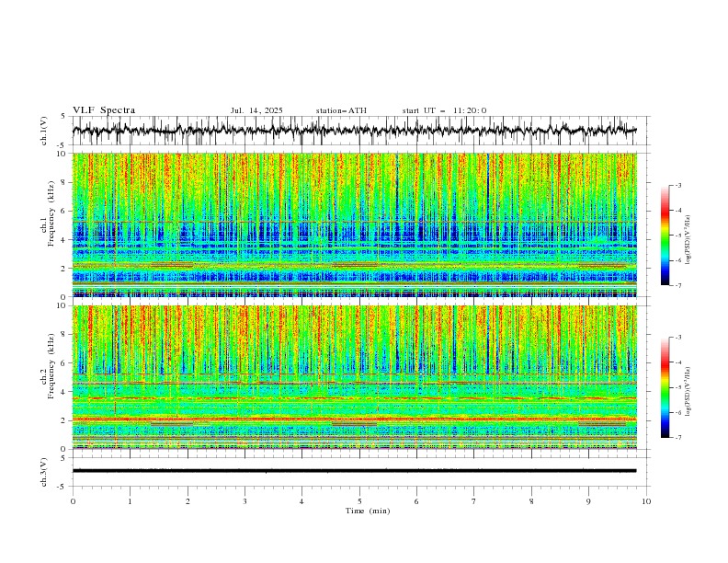Click the "5" tick of ch.1(V) waveform axis
The width and height of the screenshot is (728, 563).
pos(64,117)
